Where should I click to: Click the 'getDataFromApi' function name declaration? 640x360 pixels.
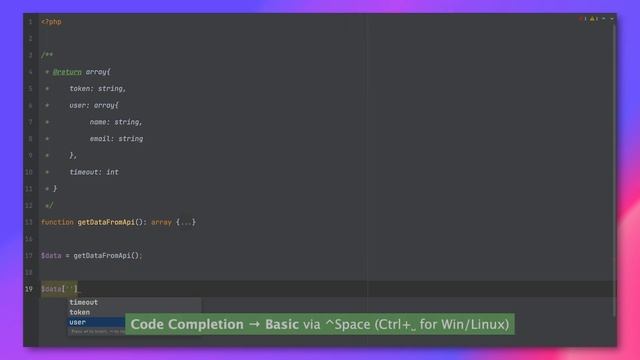point(106,222)
